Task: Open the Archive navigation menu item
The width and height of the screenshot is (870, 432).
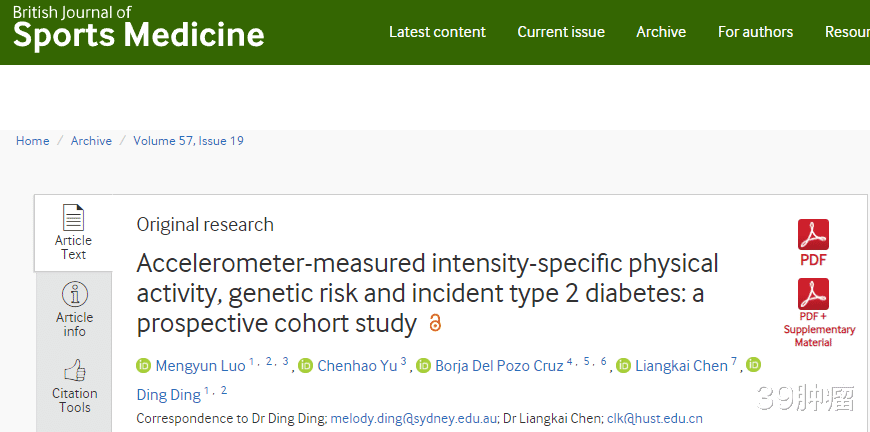Action: [x=661, y=32]
